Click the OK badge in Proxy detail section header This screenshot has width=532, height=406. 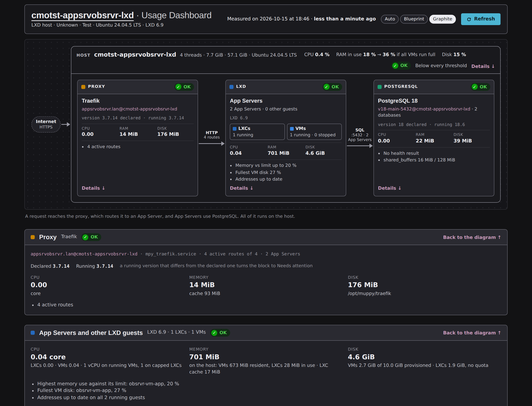point(91,237)
